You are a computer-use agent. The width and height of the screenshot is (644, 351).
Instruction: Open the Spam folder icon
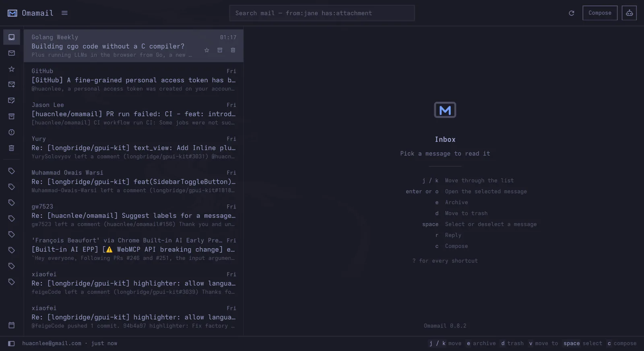(x=12, y=132)
